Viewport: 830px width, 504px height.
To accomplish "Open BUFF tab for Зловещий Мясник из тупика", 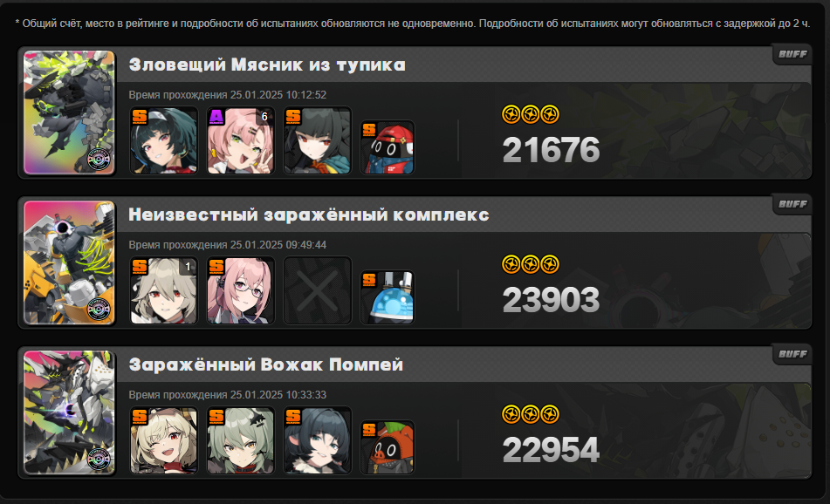I will coord(792,54).
